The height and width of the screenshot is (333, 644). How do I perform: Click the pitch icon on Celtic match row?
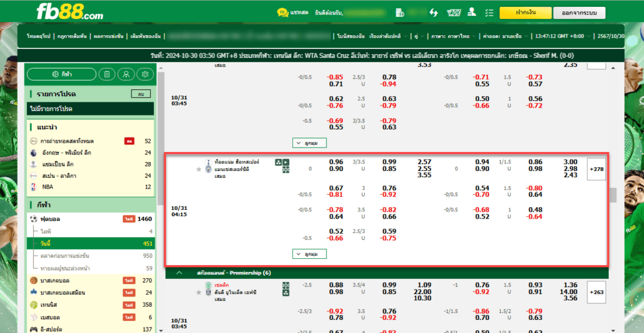(286, 285)
